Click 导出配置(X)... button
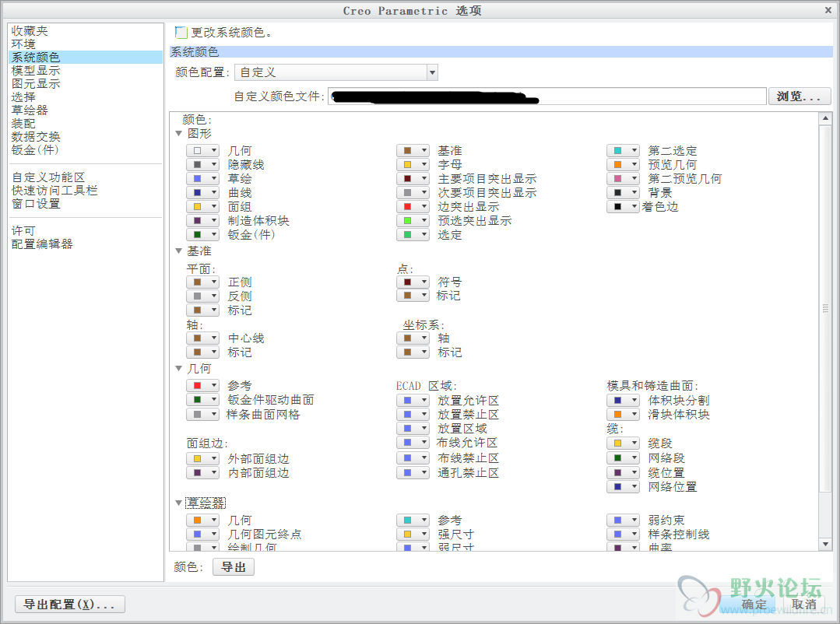This screenshot has height=624, width=840. (x=69, y=605)
